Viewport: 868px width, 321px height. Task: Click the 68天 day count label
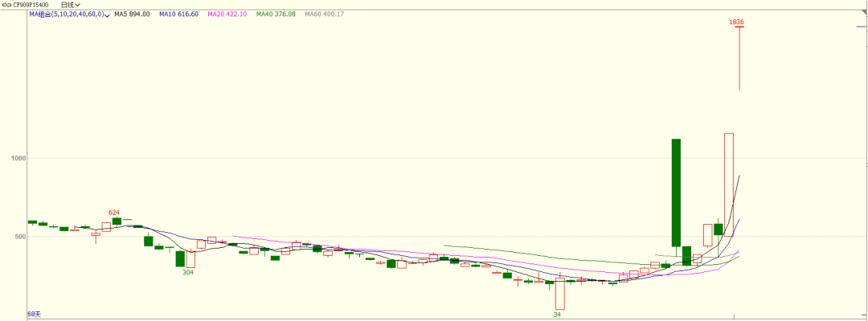coord(34,314)
